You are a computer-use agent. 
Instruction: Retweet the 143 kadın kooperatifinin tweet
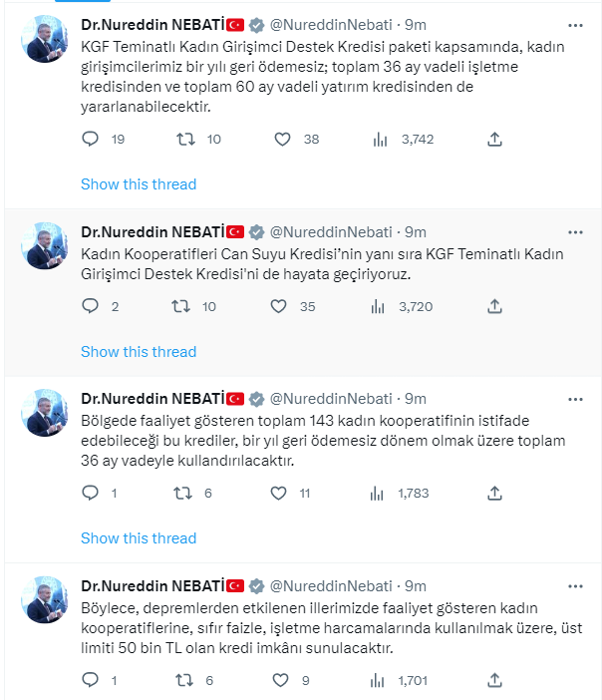(186, 493)
